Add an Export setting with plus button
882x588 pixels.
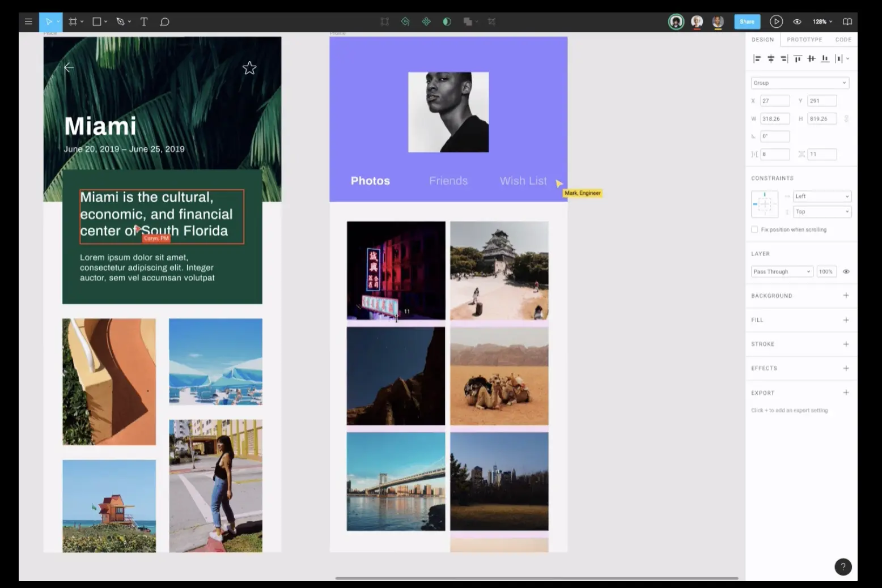coord(846,393)
